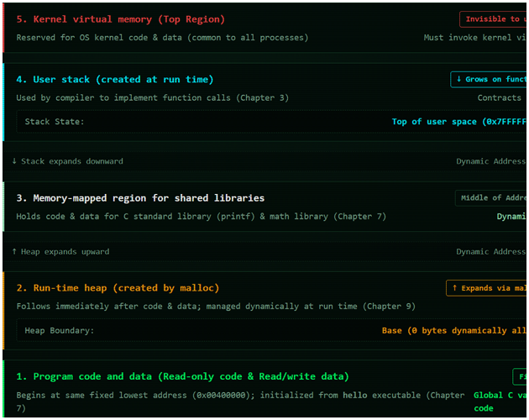
Task: Click '↑ Heap expands upward' label
Action: pos(60,252)
